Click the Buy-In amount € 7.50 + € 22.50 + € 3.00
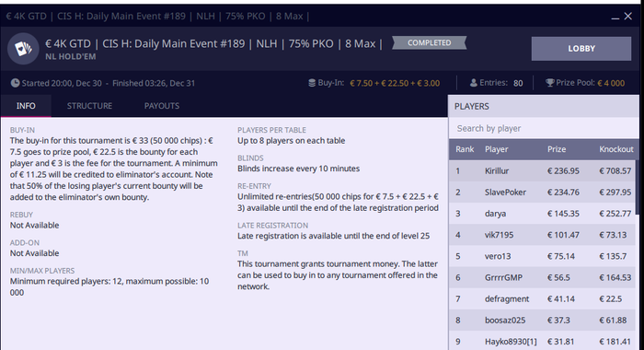Screen dimensions: 644x350 (395, 83)
